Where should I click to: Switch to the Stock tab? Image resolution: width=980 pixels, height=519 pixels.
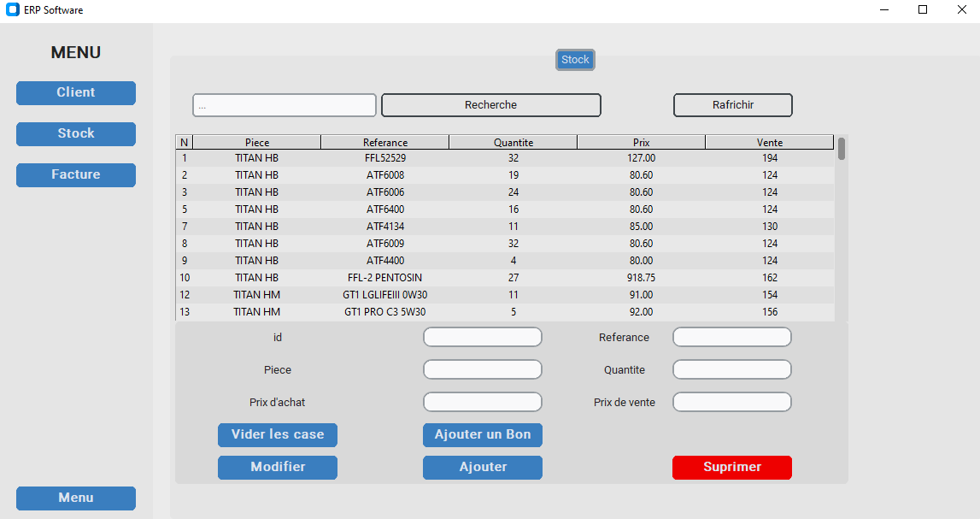[574, 59]
